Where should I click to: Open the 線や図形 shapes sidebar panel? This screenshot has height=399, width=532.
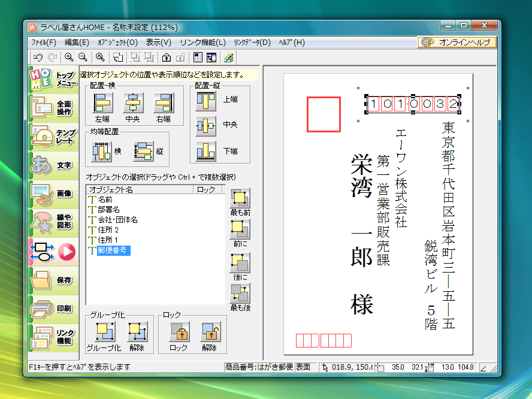(x=53, y=222)
